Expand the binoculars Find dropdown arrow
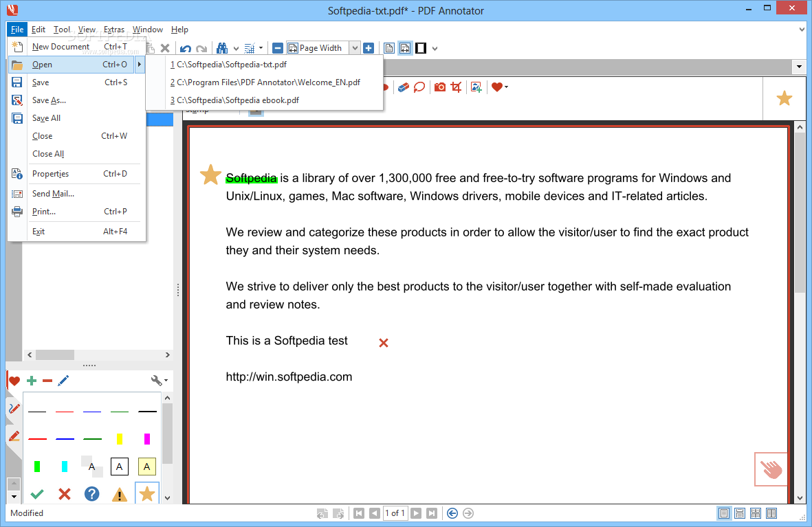Image resolution: width=812 pixels, height=527 pixels. [x=236, y=49]
